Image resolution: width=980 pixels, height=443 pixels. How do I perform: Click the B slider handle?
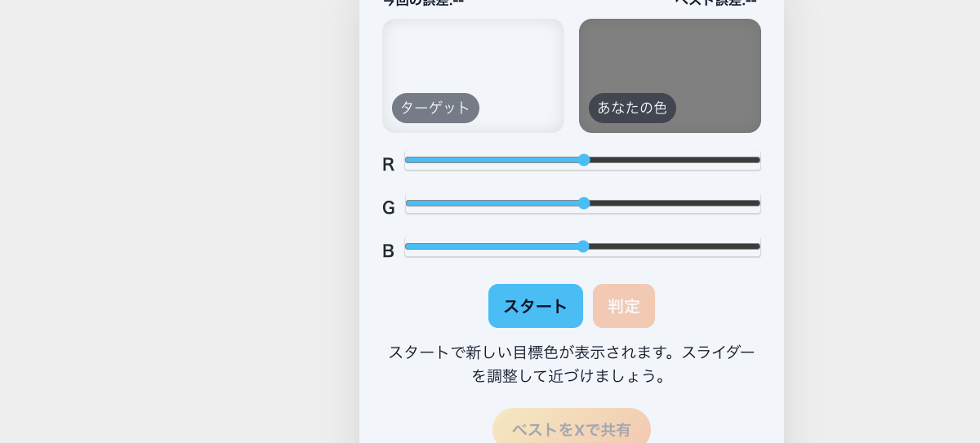tap(583, 246)
